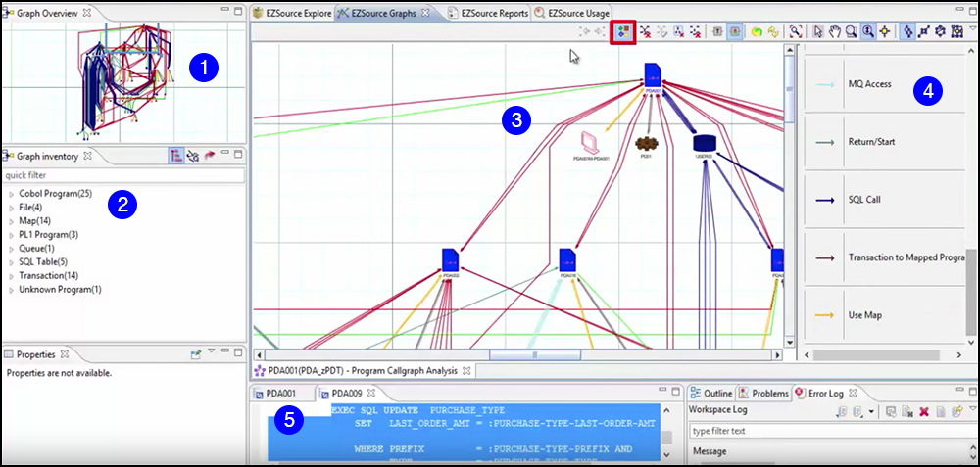Viewport: 980px width, 467px height.
Task: Click the import log icon in Error Log
Action: pyautogui.click(x=857, y=411)
